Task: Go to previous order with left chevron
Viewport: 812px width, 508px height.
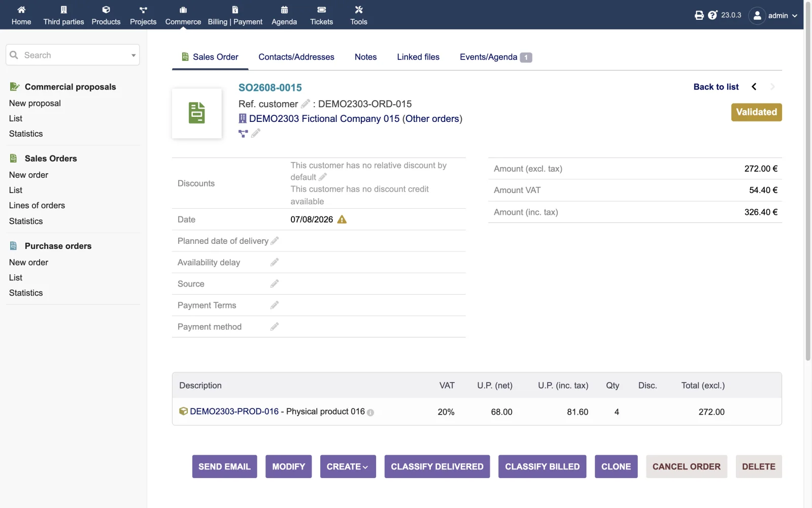Action: tap(754, 87)
